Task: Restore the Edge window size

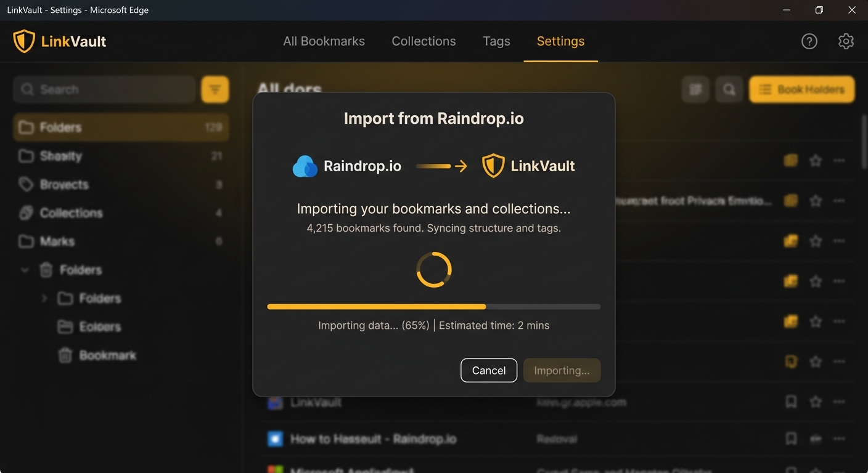Action: 819,10
